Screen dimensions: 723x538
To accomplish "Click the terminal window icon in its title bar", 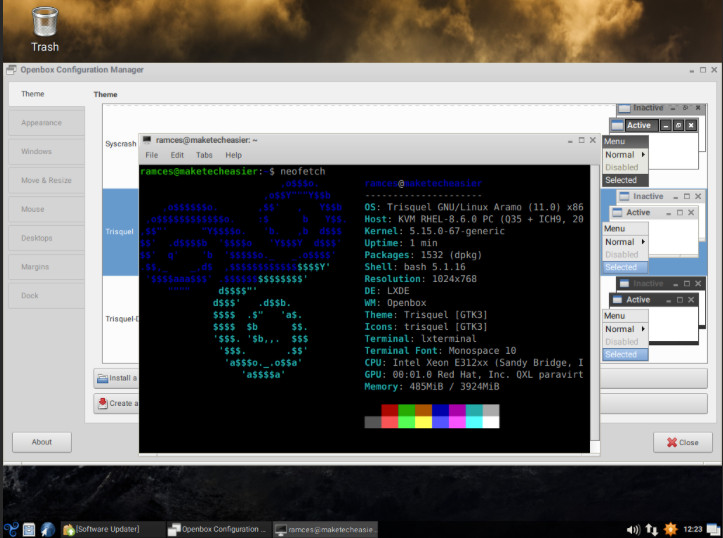I will [x=147, y=140].
